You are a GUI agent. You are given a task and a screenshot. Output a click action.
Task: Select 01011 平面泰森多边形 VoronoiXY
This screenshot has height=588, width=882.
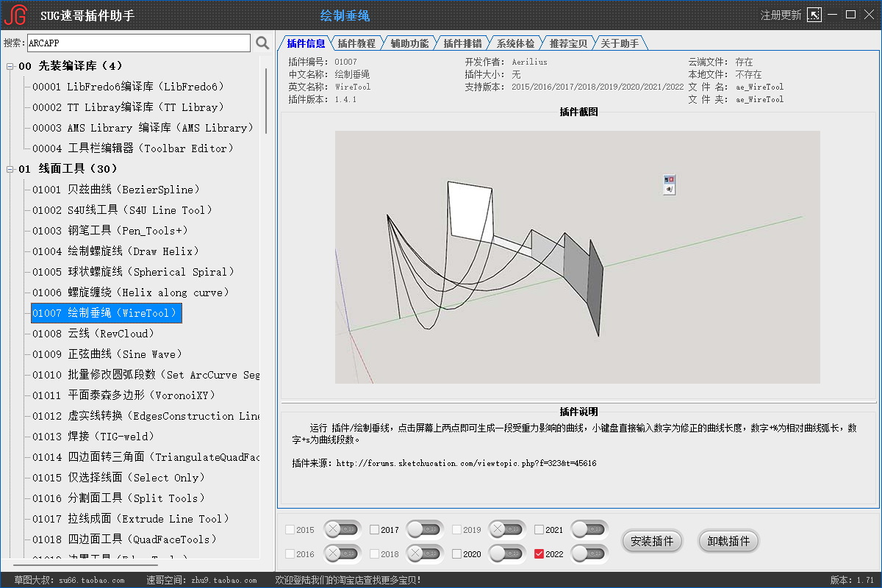pos(123,395)
